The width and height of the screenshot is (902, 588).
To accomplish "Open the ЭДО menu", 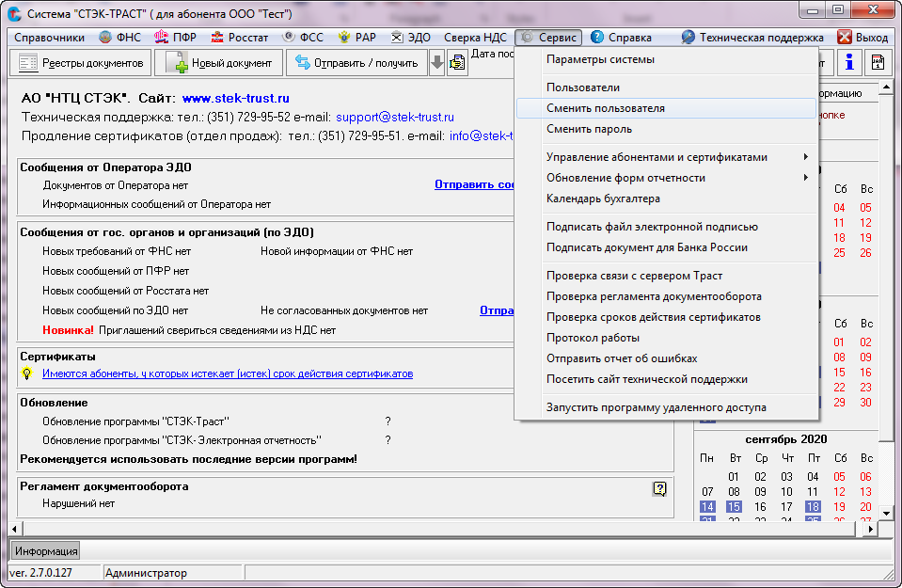I will 411,38.
